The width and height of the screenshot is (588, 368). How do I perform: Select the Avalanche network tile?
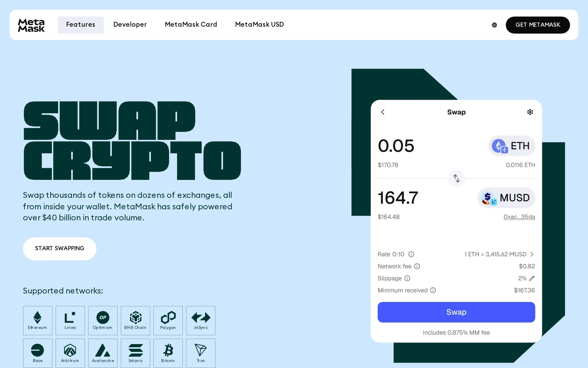click(x=103, y=353)
